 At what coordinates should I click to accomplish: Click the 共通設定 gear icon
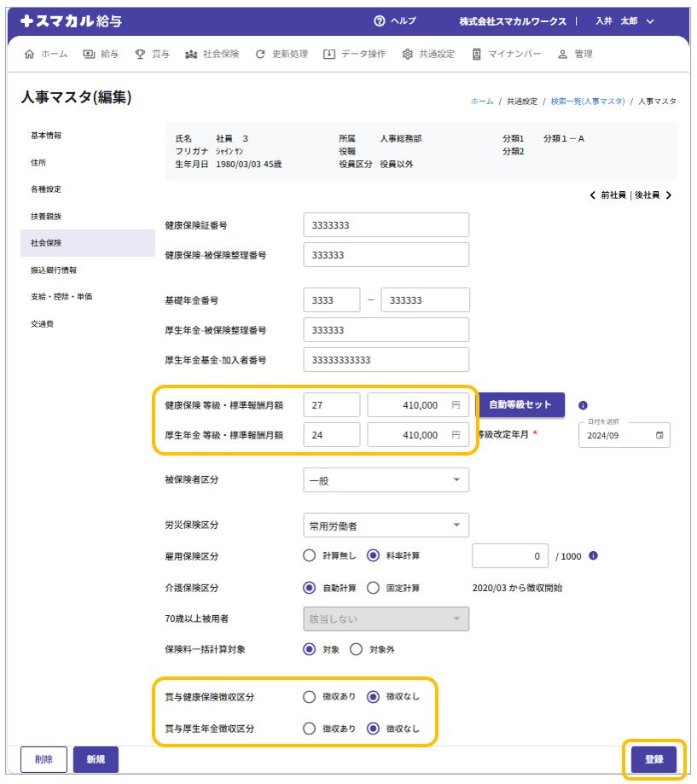407,54
